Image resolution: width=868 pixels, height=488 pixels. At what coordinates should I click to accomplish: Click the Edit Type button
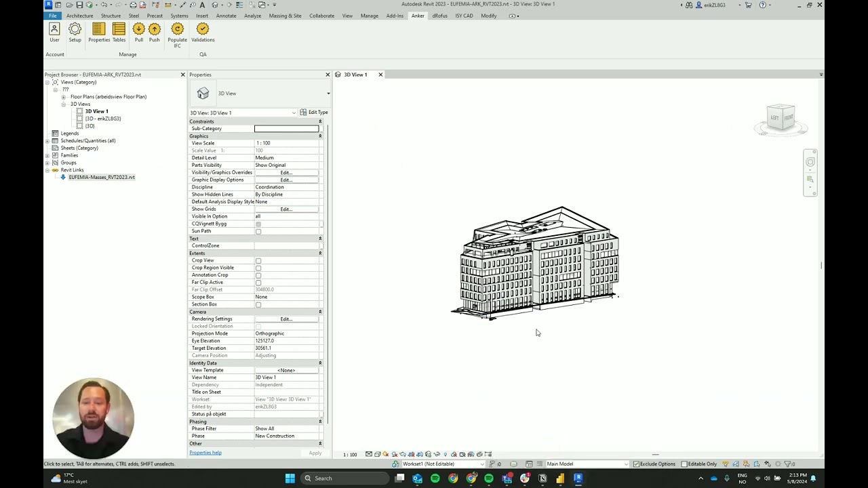pos(314,113)
